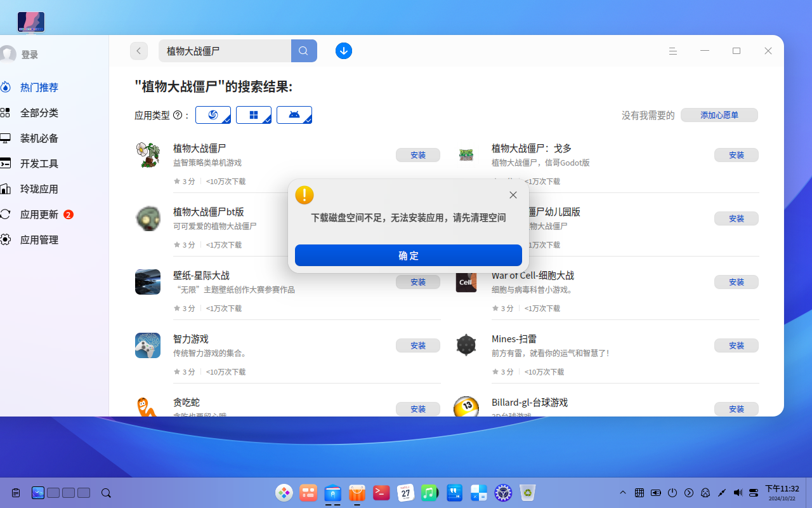Open the green music player in the dock
The height and width of the screenshot is (508, 812).
coord(429,492)
